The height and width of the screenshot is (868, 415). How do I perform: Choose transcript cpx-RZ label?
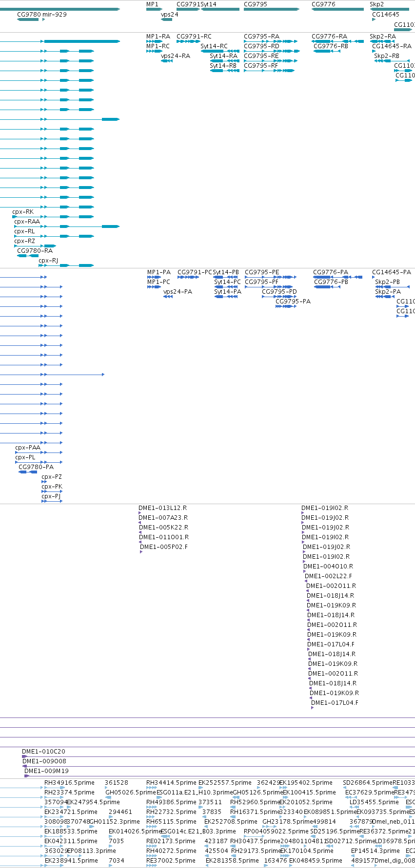click(25, 241)
